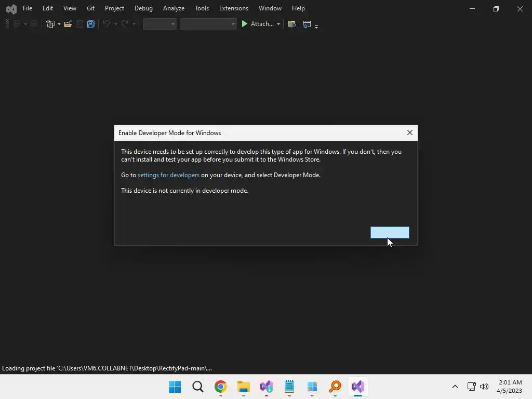The width and height of the screenshot is (532, 399).
Task: Open the View menu
Action: [70, 8]
